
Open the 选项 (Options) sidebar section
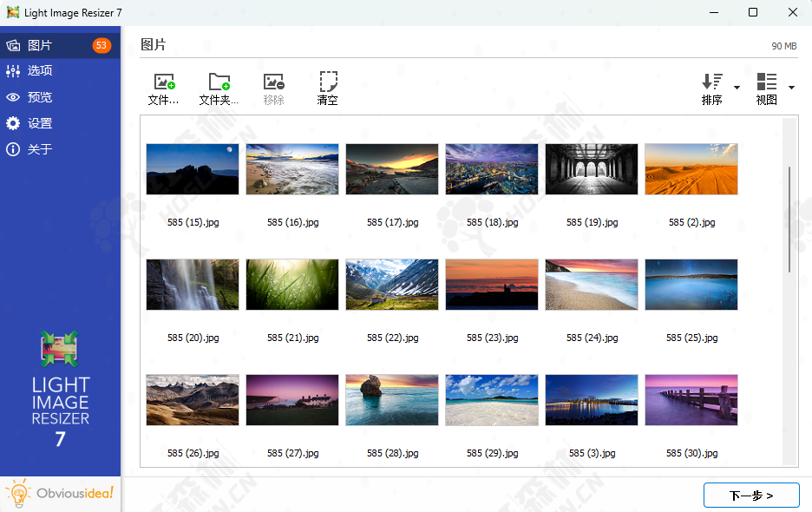[60, 70]
